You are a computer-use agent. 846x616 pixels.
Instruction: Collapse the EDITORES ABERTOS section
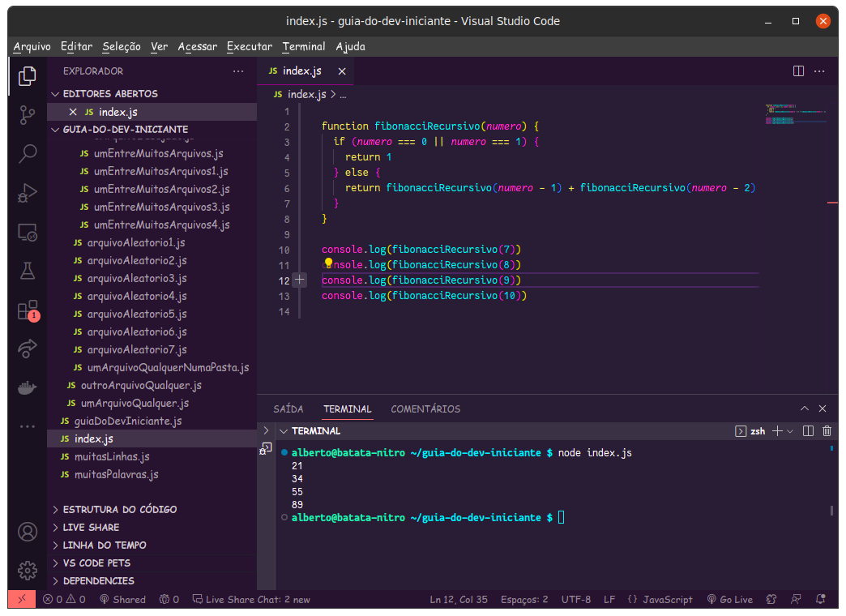[55, 94]
